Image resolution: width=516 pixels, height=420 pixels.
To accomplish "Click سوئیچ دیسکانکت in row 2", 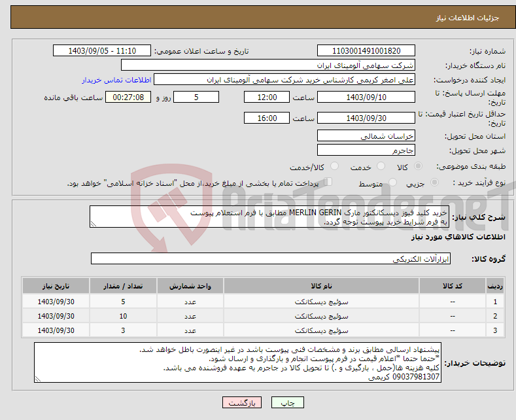I will [321, 316].
